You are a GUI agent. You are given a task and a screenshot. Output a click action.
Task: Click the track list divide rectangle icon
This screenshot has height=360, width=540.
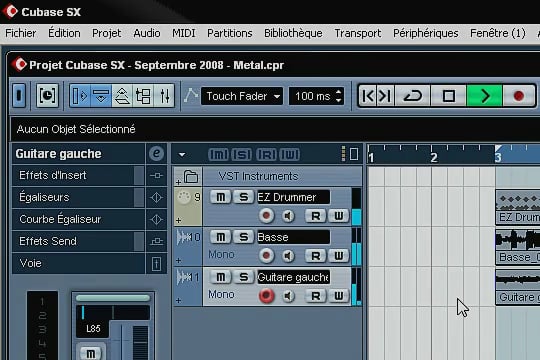[x=354, y=154]
